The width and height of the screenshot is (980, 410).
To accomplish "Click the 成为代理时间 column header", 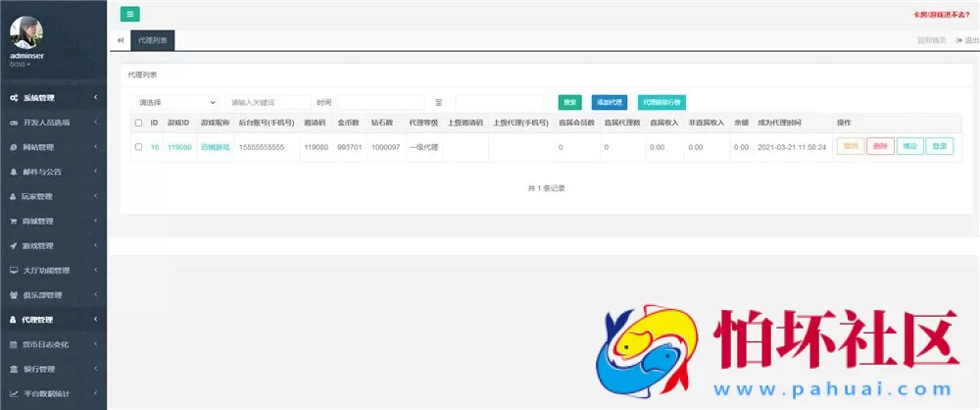I will 779,123.
